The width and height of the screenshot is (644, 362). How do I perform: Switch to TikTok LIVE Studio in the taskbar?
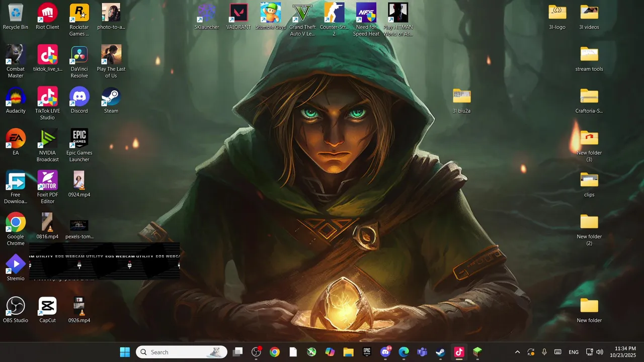[459, 352]
